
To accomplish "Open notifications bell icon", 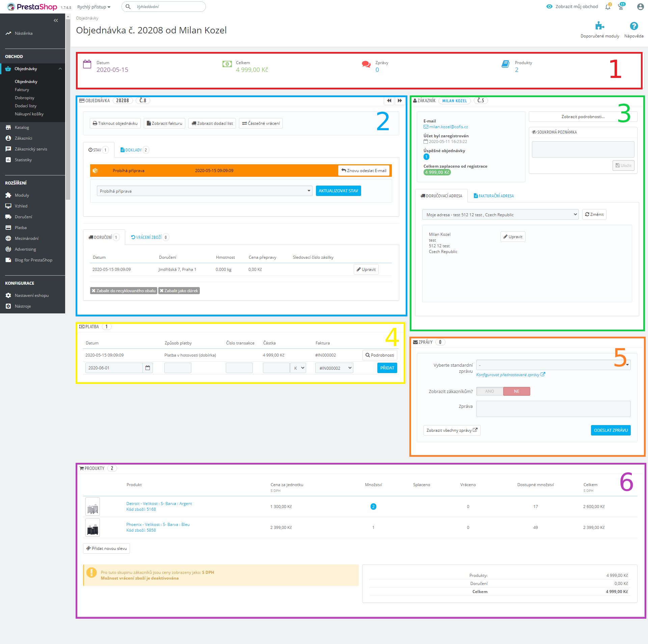I will tap(608, 7).
